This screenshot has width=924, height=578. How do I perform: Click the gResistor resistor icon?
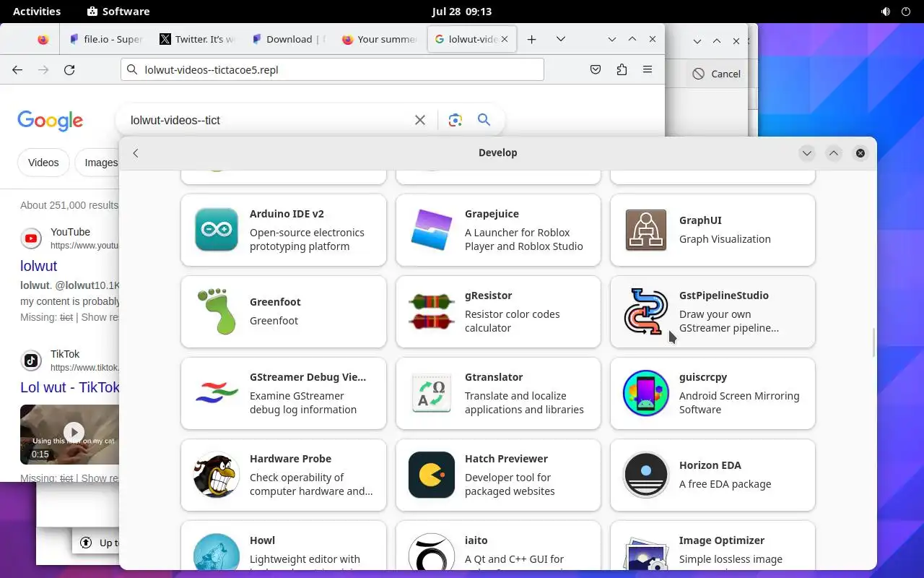pyautogui.click(x=432, y=311)
